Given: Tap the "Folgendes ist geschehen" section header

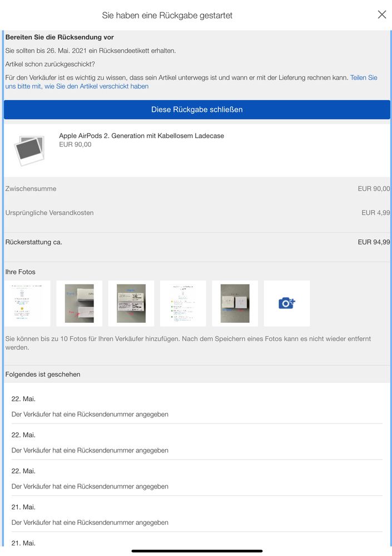Looking at the screenshot, I should pyautogui.click(x=43, y=375).
